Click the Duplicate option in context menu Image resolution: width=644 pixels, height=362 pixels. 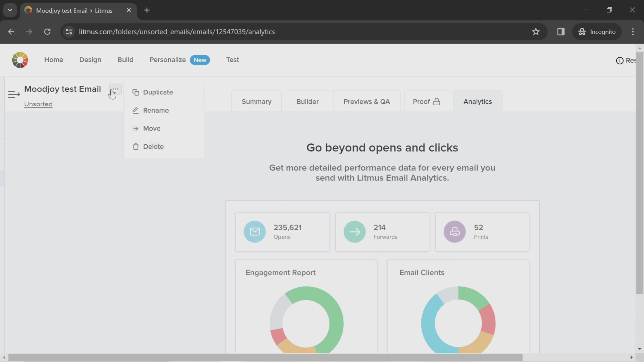point(158,92)
